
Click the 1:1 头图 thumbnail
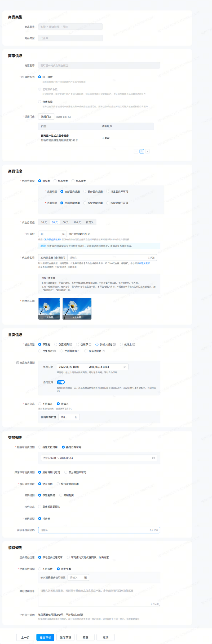[49, 309]
